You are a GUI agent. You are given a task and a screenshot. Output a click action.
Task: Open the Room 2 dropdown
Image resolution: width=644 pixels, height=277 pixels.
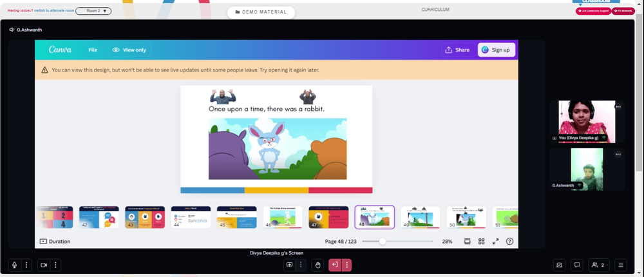click(93, 11)
